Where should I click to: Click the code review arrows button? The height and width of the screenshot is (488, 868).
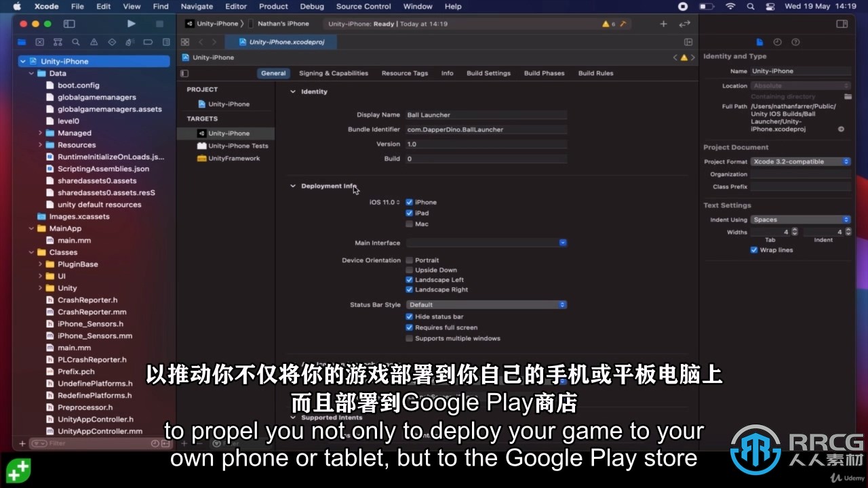(x=684, y=24)
